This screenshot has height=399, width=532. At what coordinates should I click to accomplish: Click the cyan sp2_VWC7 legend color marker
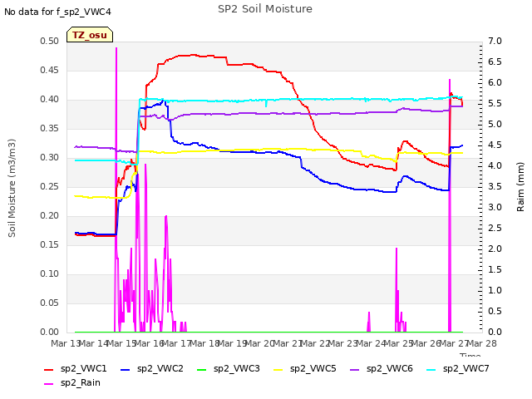tap(431, 369)
